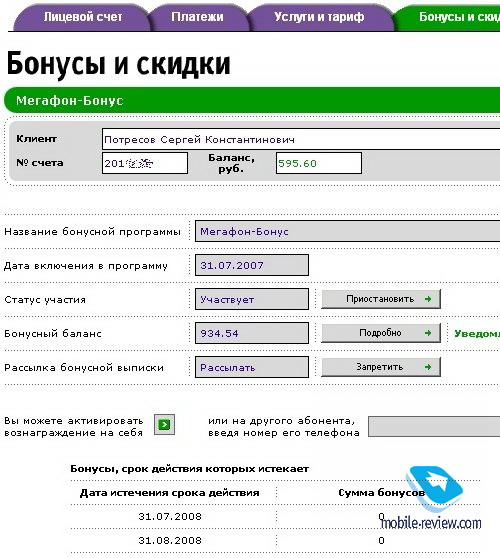
Task: Click the Баланс field showing 595.60
Action: pyautogui.click(x=319, y=163)
